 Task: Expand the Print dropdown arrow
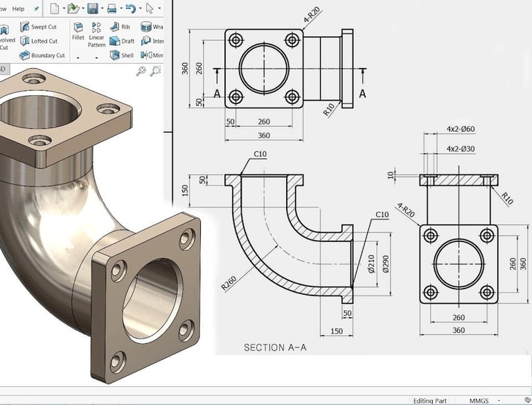click(x=121, y=8)
